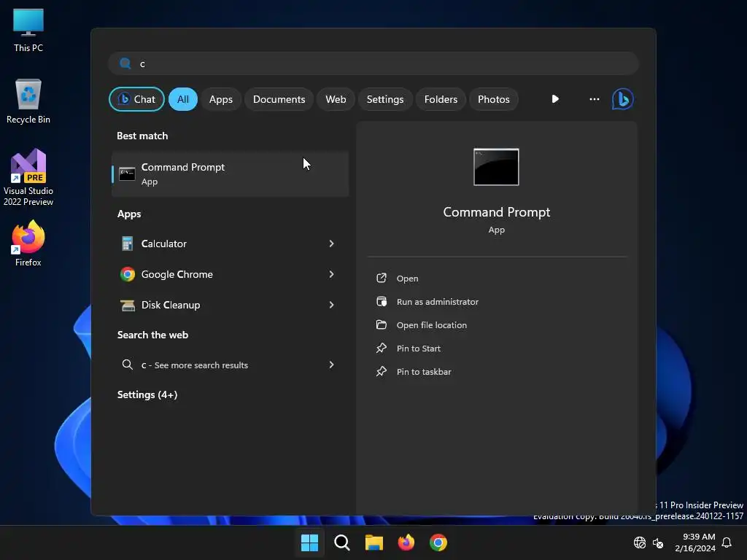
Task: Launch Google Chrome from the taskbar
Action: click(438, 542)
